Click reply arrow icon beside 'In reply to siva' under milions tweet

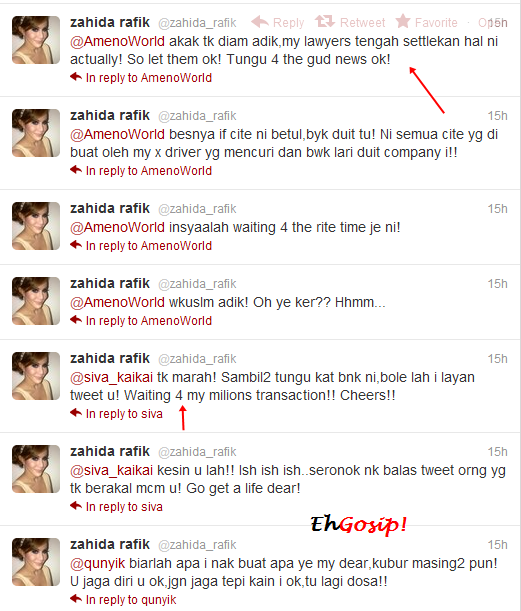click(76, 413)
